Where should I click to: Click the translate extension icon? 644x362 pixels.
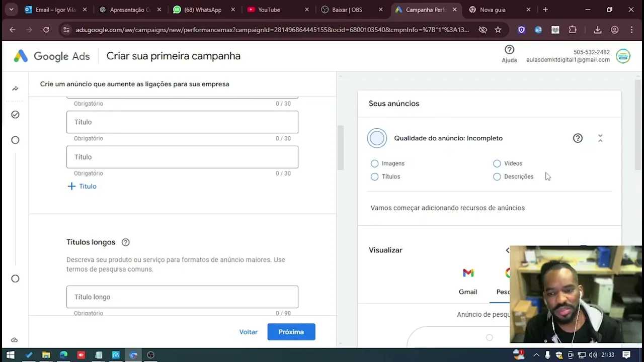[538, 30]
